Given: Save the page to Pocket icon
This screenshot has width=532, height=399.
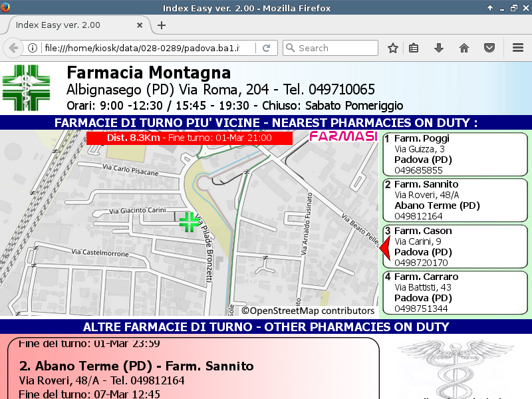Looking at the screenshot, I should (489, 48).
